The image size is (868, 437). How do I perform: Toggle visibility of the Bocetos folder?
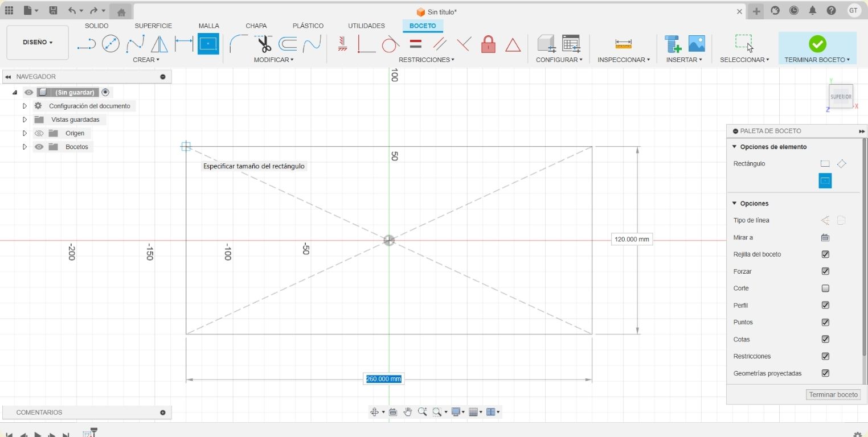(39, 147)
